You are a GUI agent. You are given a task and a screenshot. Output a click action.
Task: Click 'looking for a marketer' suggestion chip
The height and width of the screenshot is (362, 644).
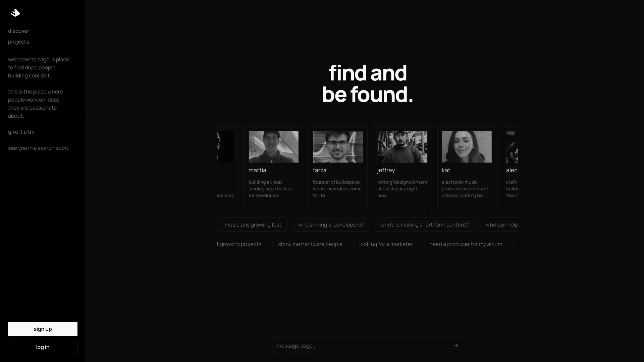coord(386,244)
